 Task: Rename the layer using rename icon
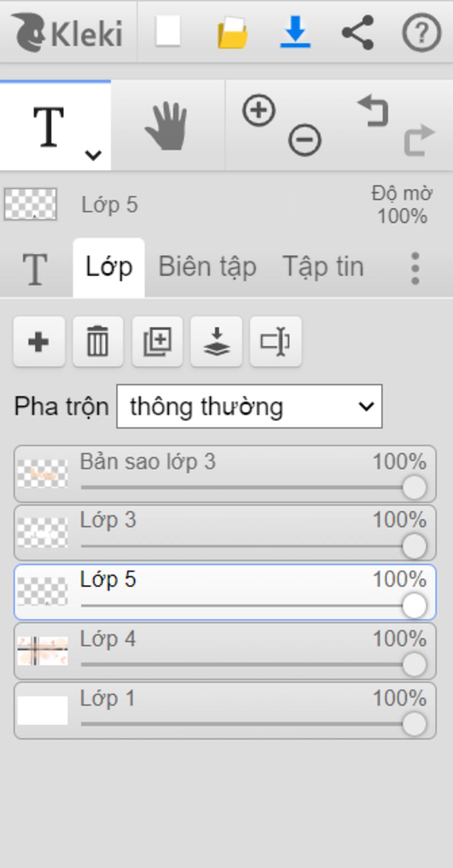[276, 342]
